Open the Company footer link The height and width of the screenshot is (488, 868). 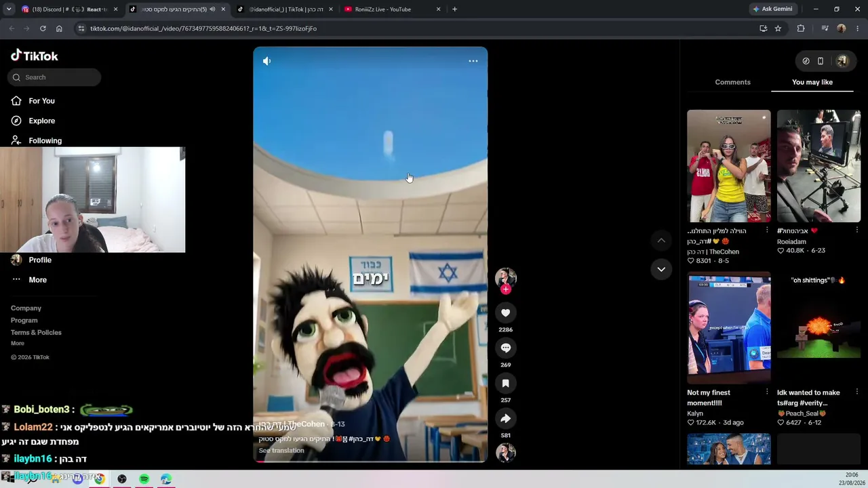tap(26, 308)
